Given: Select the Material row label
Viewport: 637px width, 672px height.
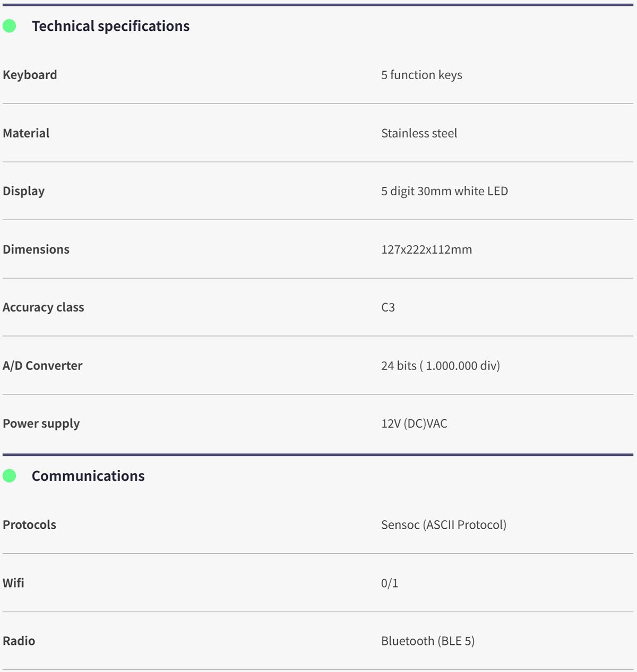Looking at the screenshot, I should tap(26, 133).
